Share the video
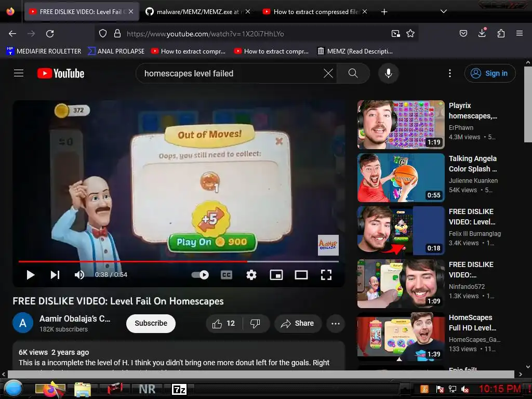The image size is (532, 399). pos(297,324)
